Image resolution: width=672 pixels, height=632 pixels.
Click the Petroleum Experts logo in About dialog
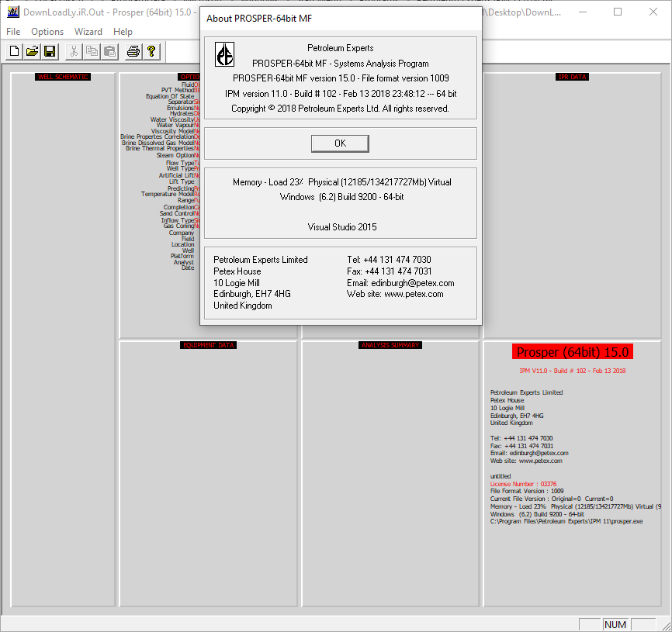pos(224,54)
